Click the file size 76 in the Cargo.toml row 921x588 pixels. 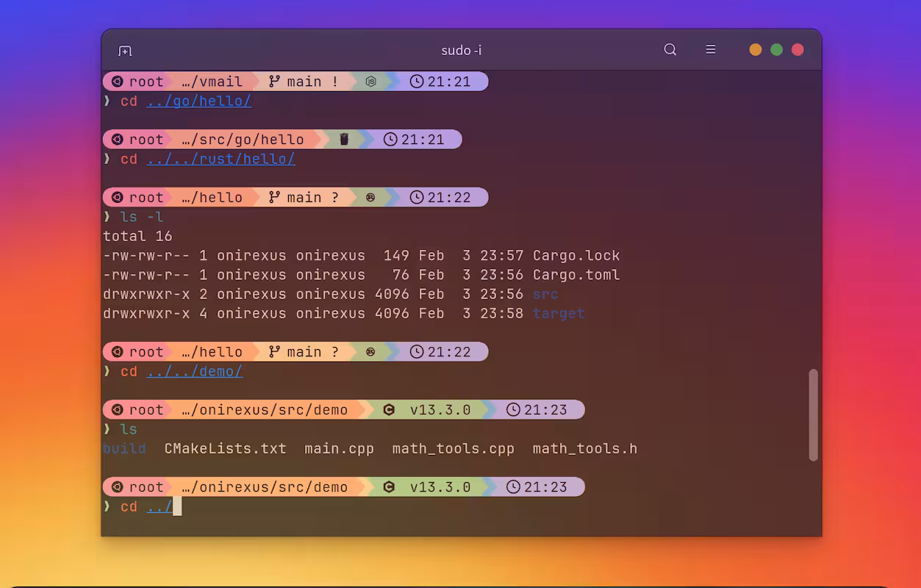(401, 275)
